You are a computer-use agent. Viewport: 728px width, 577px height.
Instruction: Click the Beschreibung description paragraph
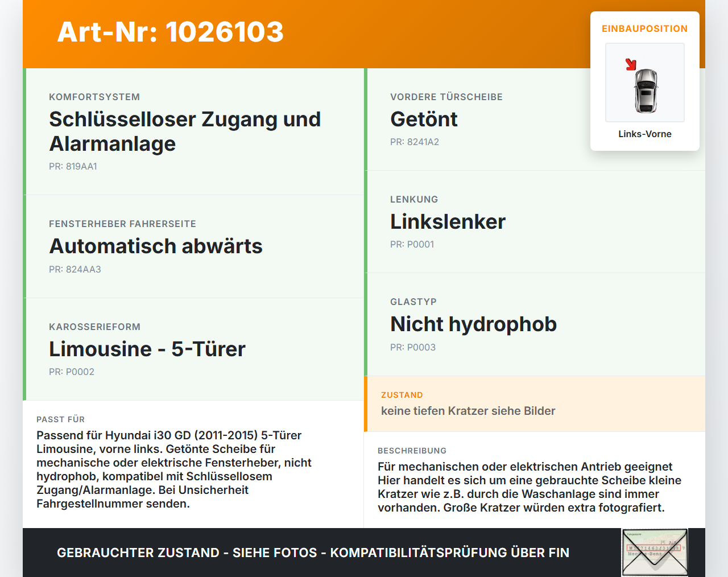point(530,487)
